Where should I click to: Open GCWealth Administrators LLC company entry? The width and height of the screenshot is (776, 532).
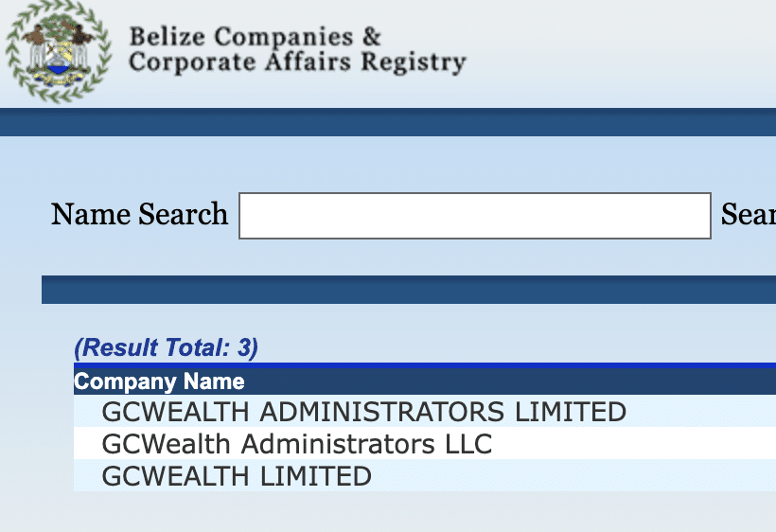point(297,443)
